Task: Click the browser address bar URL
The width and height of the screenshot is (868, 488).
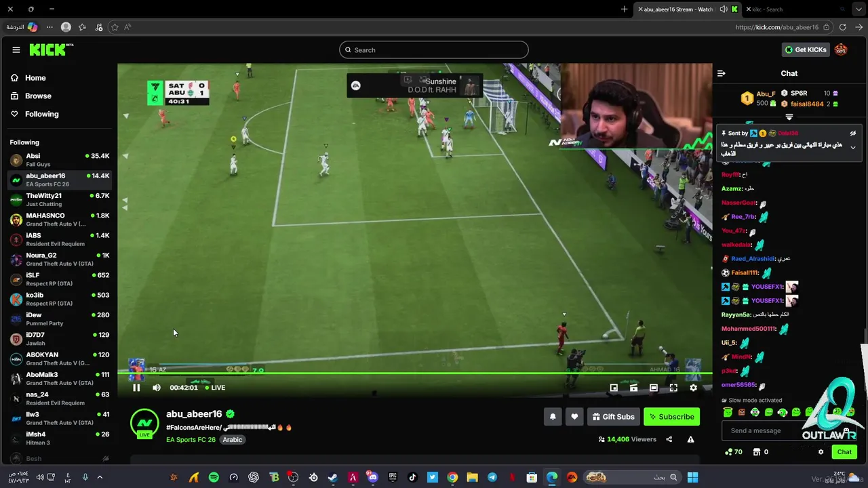Action: coord(776,27)
